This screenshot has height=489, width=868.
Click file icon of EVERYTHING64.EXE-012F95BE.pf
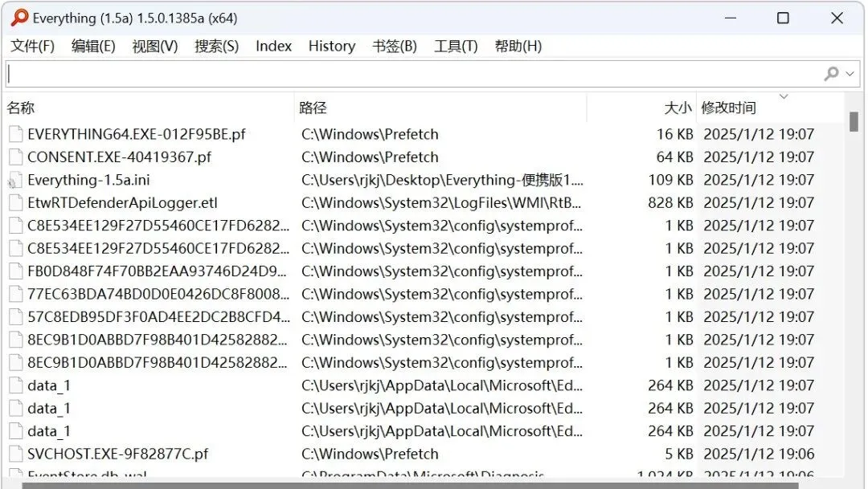coord(16,134)
